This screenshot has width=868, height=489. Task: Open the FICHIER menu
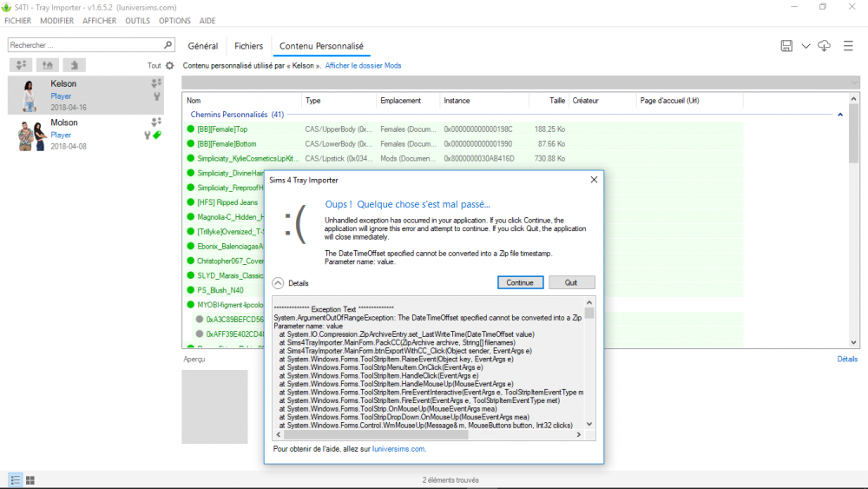17,21
